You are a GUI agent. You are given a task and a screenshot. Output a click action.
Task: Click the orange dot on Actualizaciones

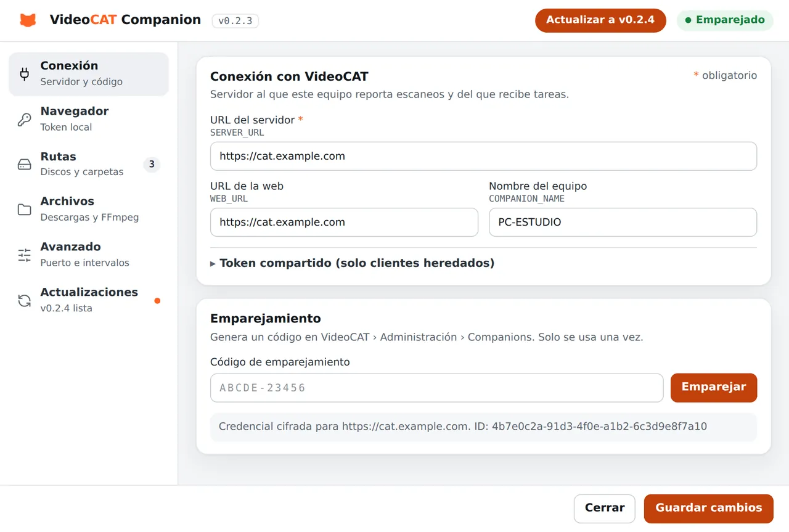157,301
